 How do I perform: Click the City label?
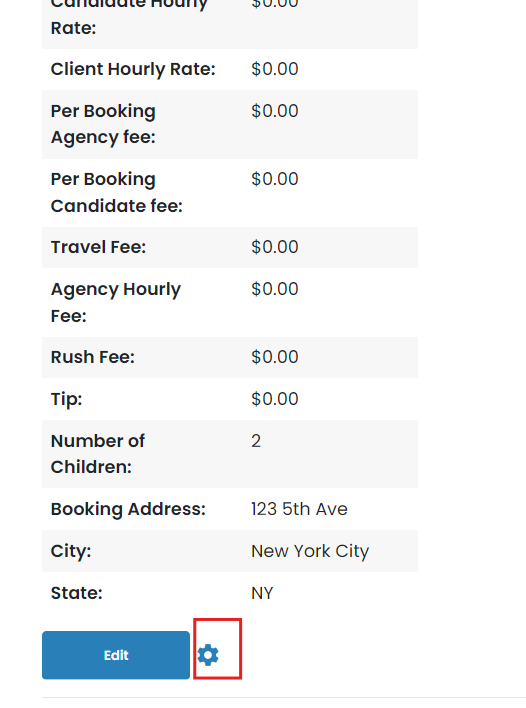click(71, 551)
